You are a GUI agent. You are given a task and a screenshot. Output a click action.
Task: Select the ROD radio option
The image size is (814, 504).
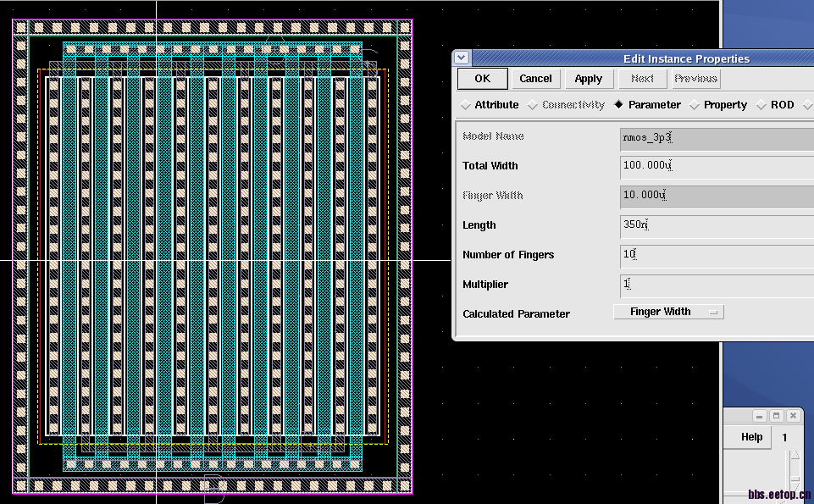(x=775, y=105)
